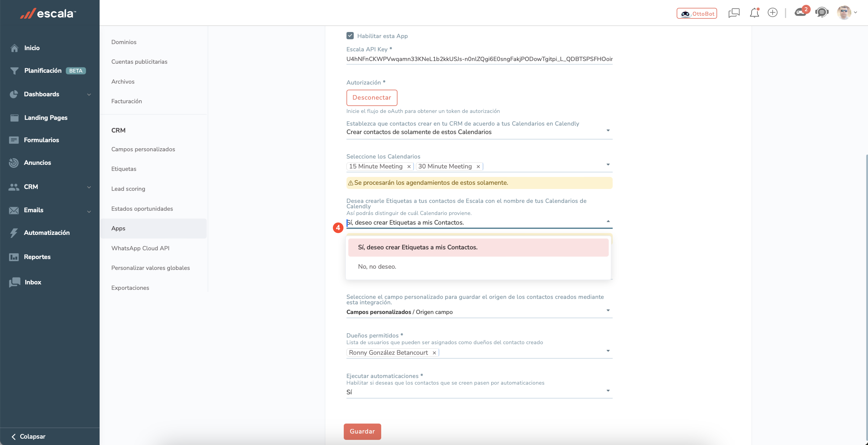This screenshot has width=868, height=445.
Task: Remove Ronny González Betancourt owner tag
Action: point(434,353)
